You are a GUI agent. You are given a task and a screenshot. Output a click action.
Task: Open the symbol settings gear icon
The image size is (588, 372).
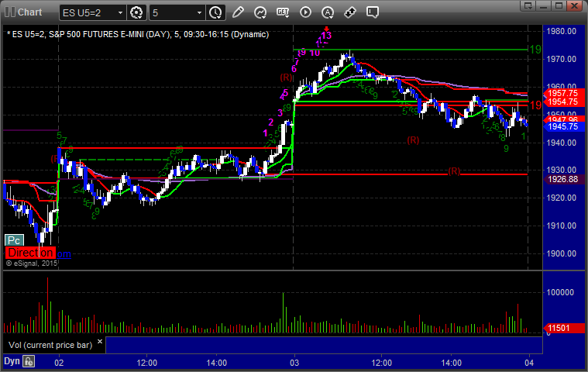(136, 12)
